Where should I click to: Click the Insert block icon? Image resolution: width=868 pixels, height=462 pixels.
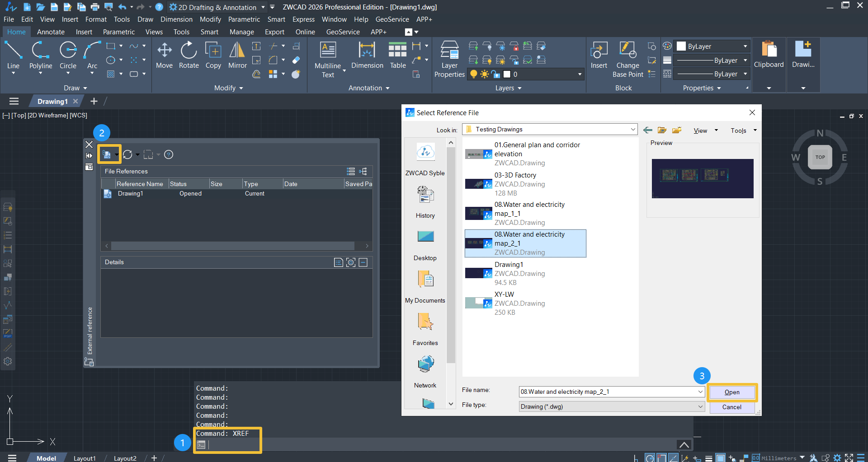(x=599, y=55)
